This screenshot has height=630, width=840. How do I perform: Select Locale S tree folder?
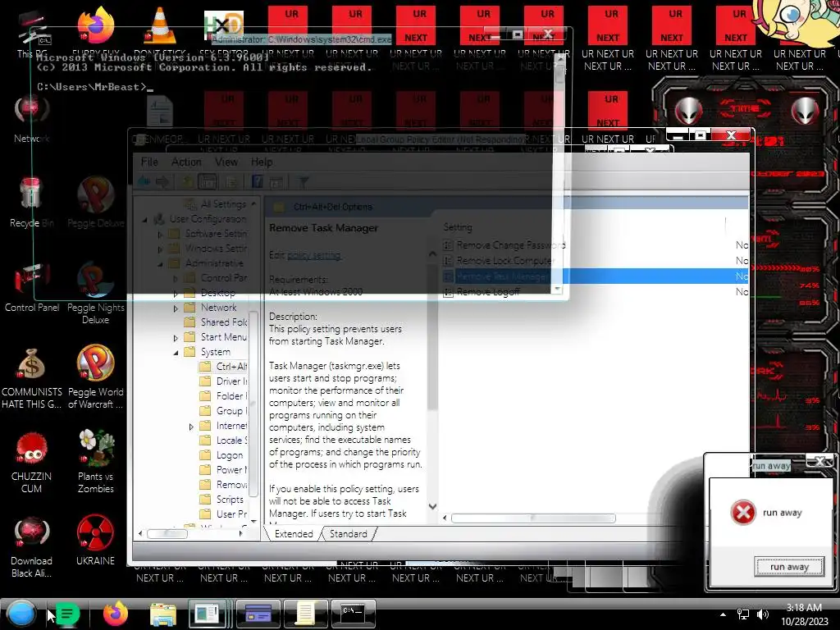(223, 441)
